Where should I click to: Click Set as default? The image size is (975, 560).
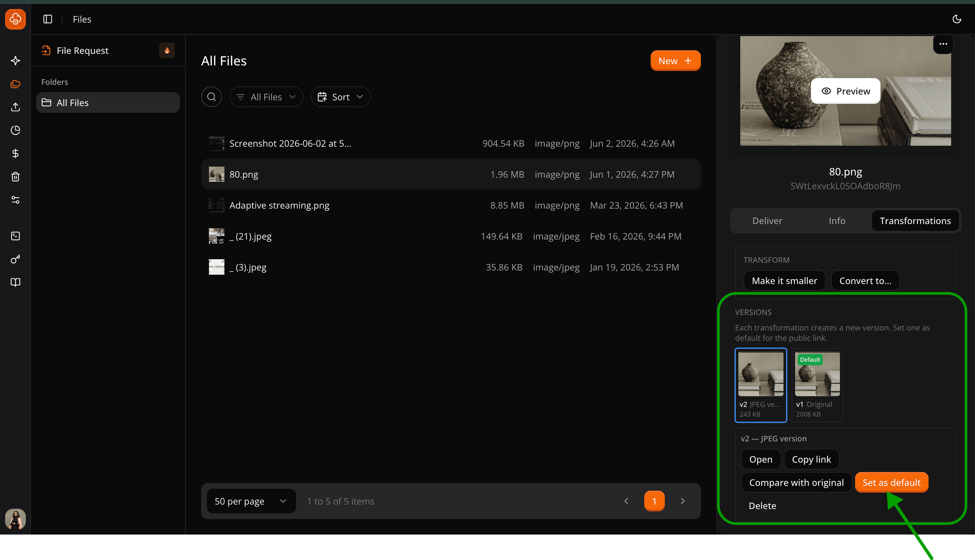point(891,483)
